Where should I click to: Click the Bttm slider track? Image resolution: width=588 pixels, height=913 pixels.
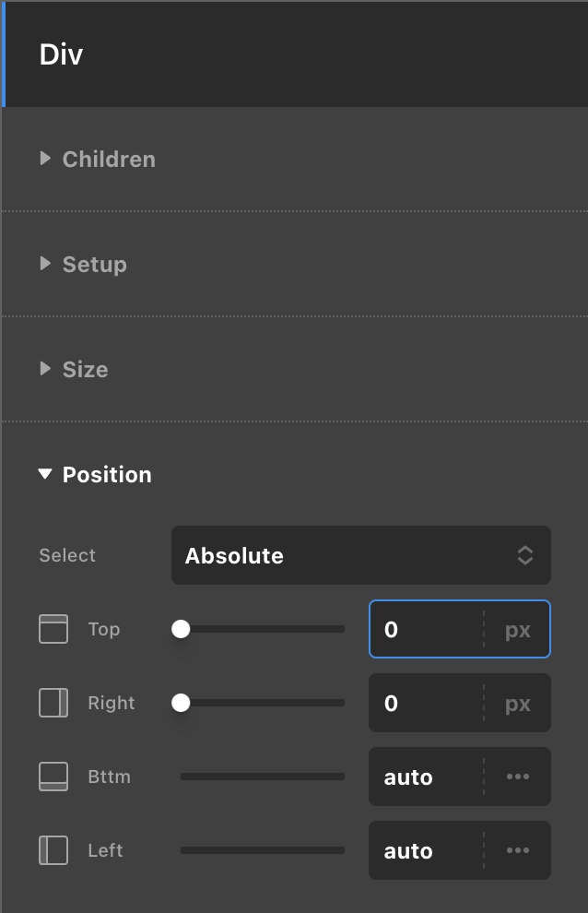click(x=263, y=777)
